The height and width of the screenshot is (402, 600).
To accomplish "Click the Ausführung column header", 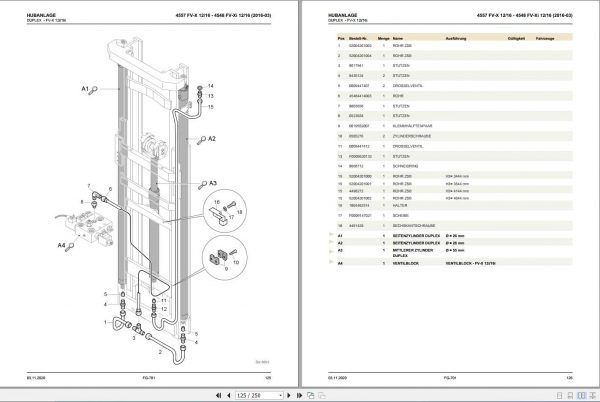I will (x=456, y=38).
